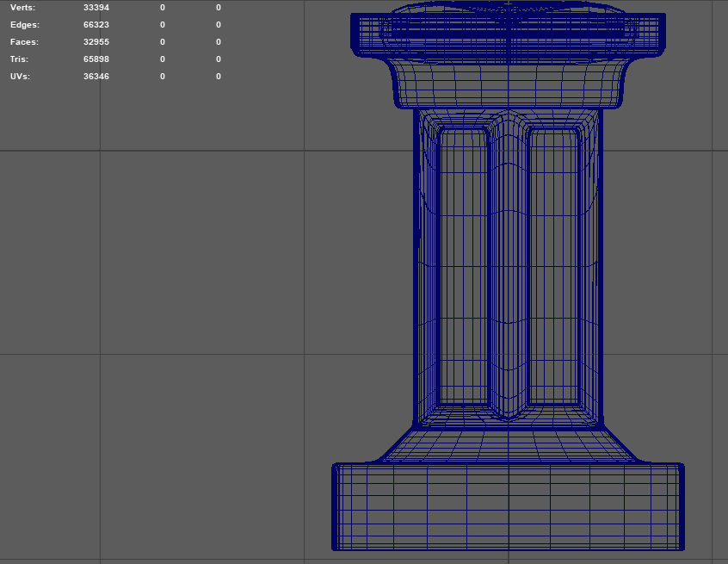Pick the sloped bevel above the base
The height and width of the screenshot is (564, 728).
[508, 445]
